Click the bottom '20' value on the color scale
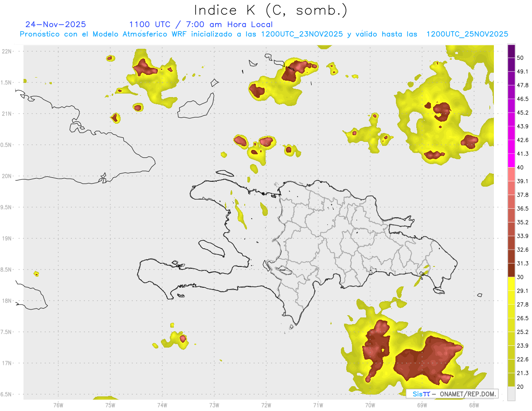The width and height of the screenshot is (532, 411). [x=520, y=387]
